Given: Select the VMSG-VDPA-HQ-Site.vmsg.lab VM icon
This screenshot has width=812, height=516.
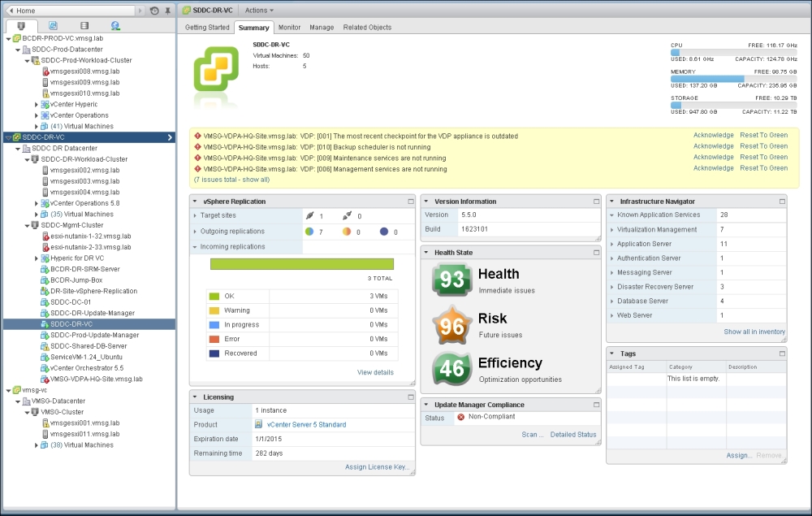Looking at the screenshot, I should [45, 379].
